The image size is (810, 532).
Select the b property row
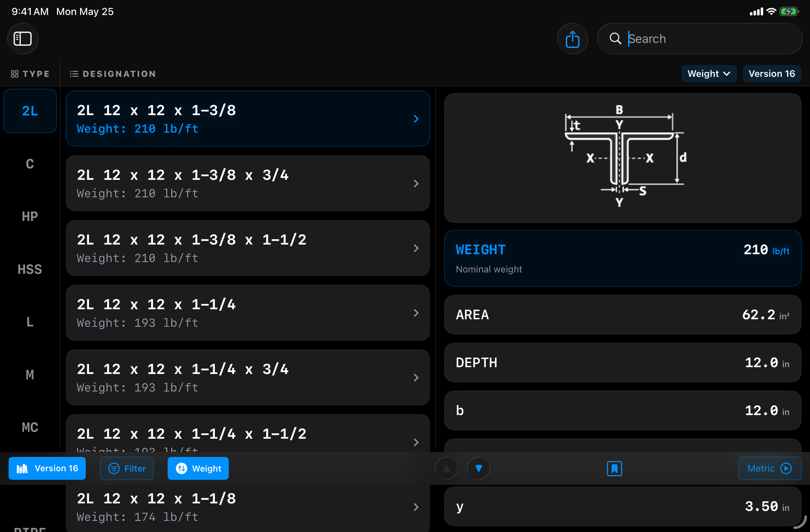[623, 410]
